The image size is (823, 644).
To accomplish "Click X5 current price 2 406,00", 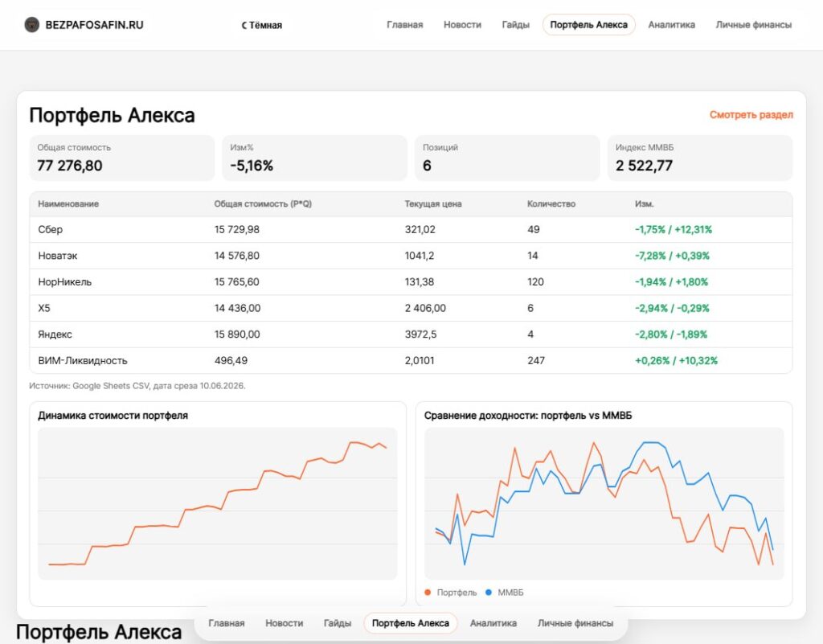I will [x=425, y=308].
